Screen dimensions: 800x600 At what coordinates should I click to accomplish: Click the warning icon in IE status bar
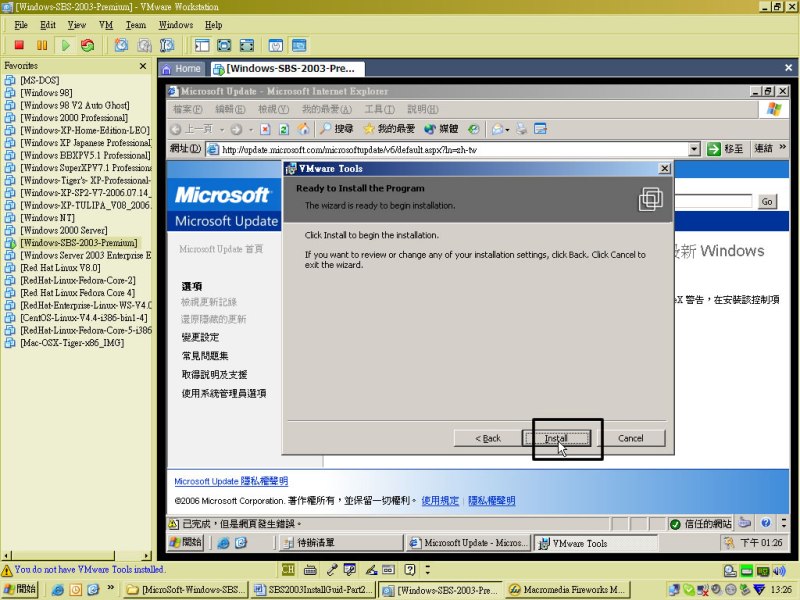(173, 524)
